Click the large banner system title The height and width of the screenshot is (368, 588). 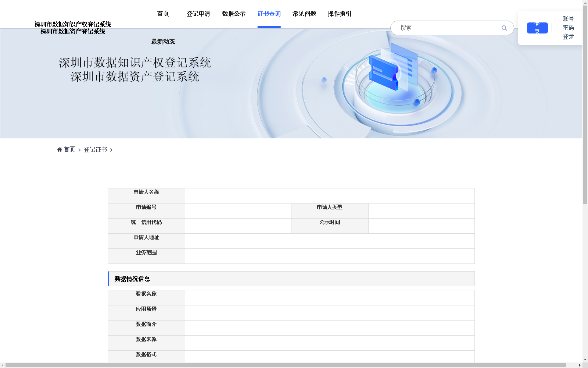[x=135, y=70]
